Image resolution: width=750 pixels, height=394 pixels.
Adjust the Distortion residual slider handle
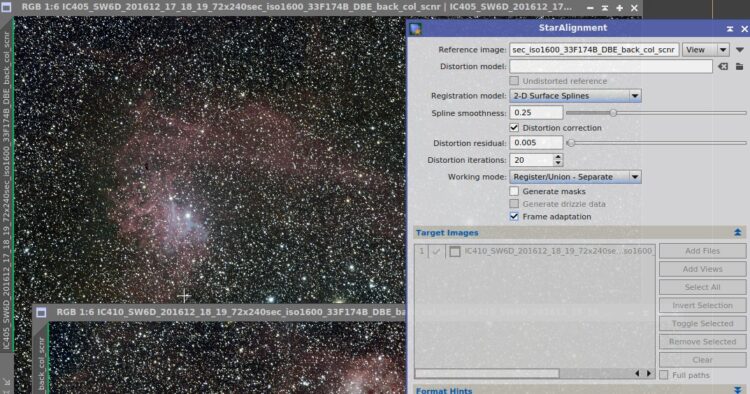tap(571, 142)
